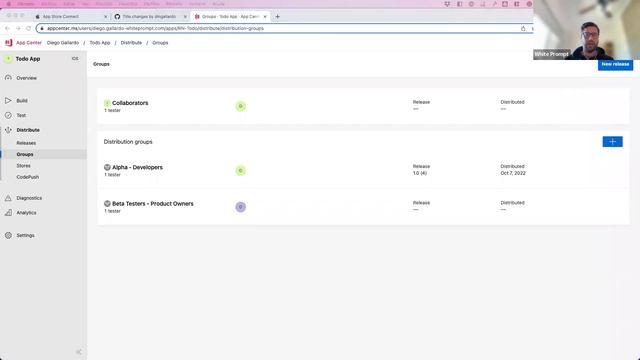Click the Build play icon
This screenshot has height=360, width=640.
pos(8,100)
